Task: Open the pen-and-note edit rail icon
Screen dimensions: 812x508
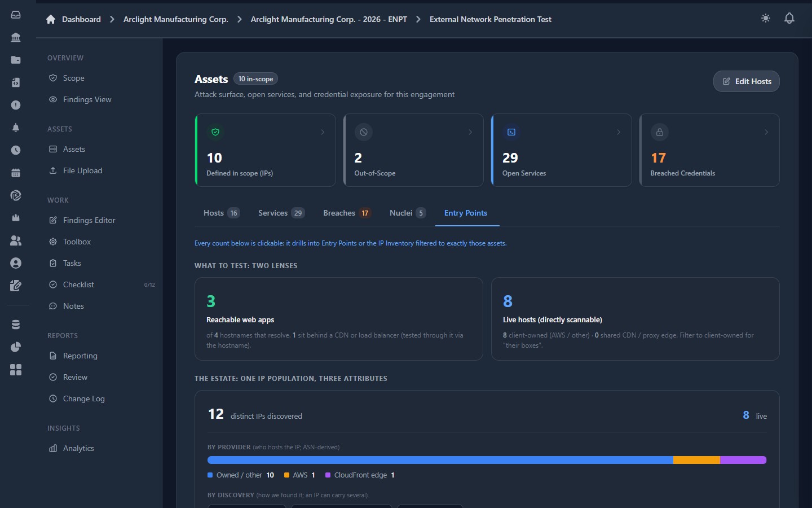Action: pos(16,286)
